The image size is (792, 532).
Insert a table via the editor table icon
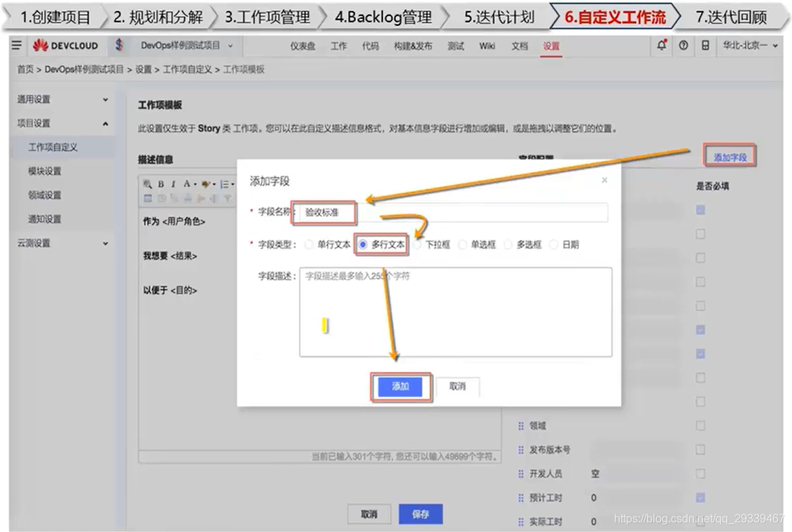148,198
